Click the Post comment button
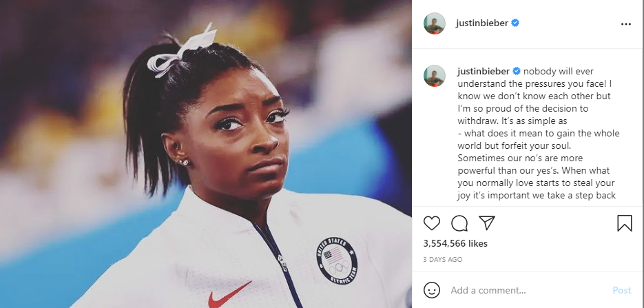 pyautogui.click(x=622, y=290)
